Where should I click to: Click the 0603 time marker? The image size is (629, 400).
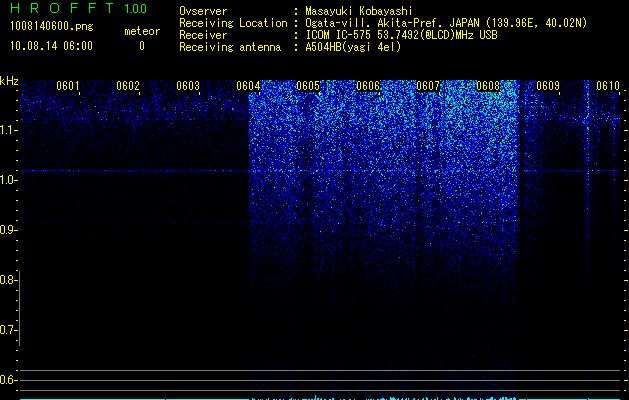[x=188, y=86]
